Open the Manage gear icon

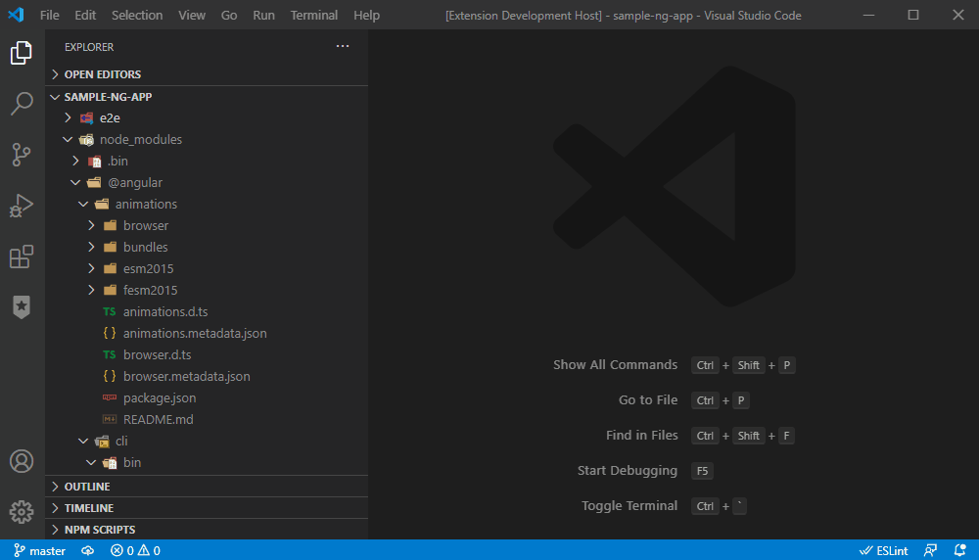click(x=22, y=512)
